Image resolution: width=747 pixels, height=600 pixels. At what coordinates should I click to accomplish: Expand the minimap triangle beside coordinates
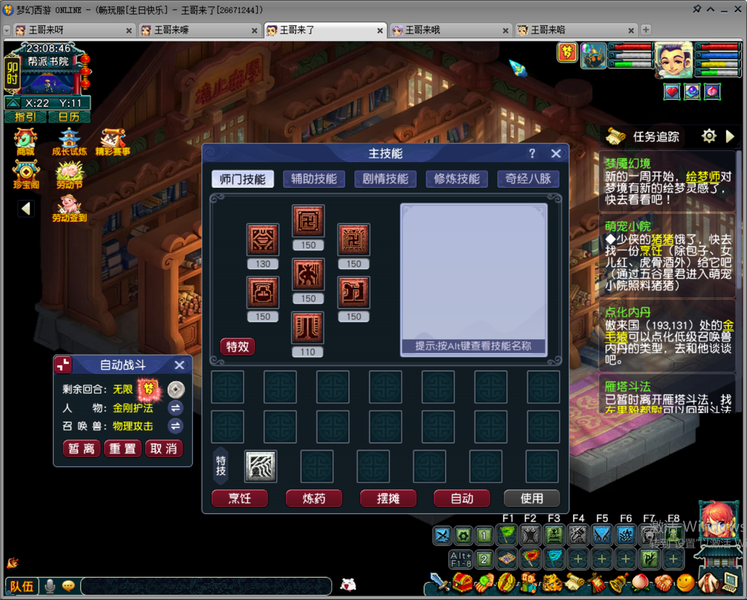click(13, 103)
